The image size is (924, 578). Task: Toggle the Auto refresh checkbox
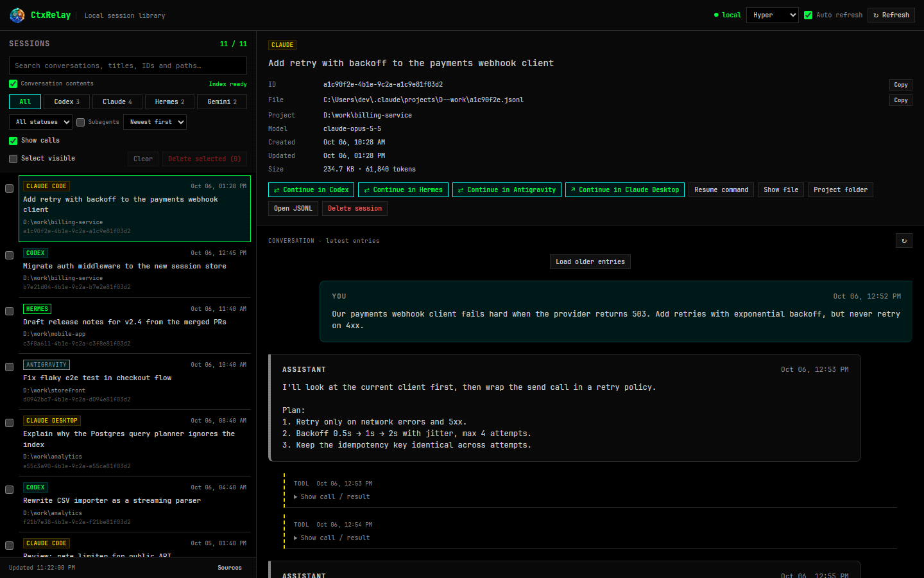[809, 15]
